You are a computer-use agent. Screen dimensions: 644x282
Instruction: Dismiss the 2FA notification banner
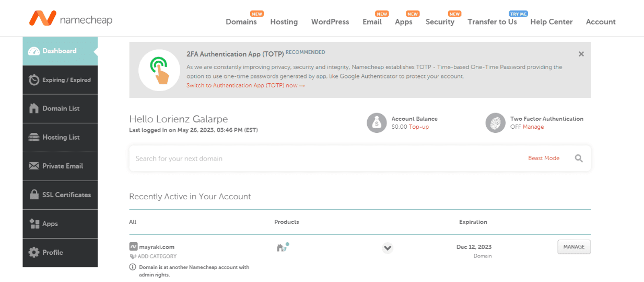(581, 54)
